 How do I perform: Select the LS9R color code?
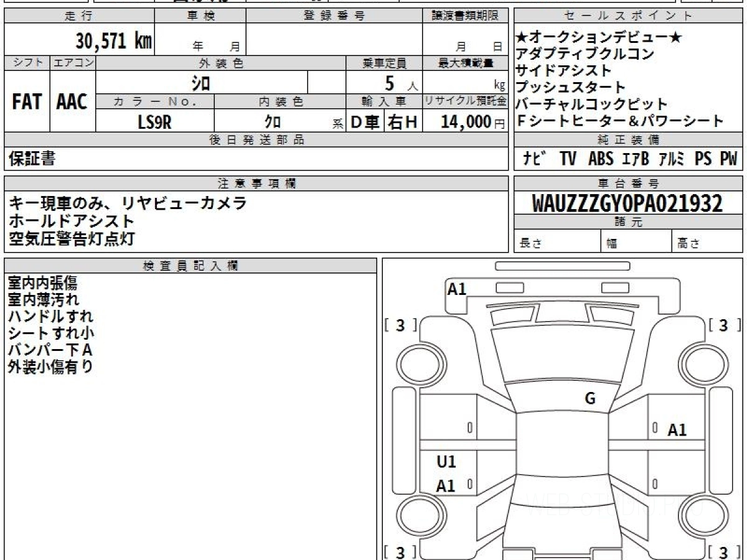click(154, 123)
